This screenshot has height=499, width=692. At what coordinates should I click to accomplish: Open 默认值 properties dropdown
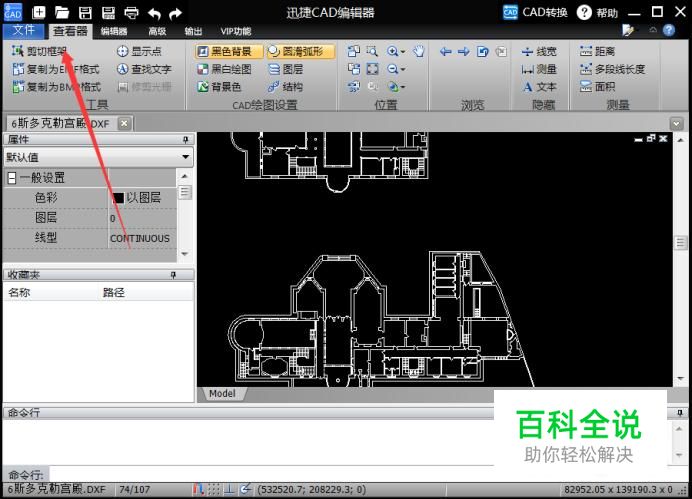click(98, 157)
